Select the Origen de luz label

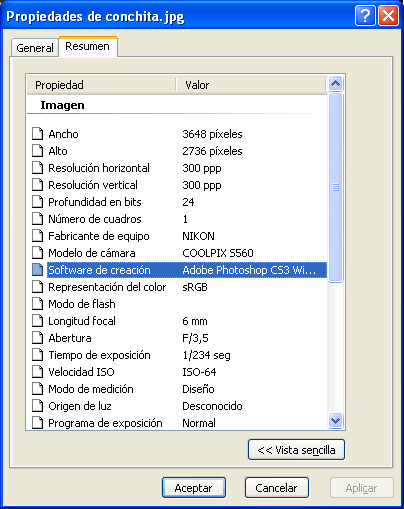point(80,406)
